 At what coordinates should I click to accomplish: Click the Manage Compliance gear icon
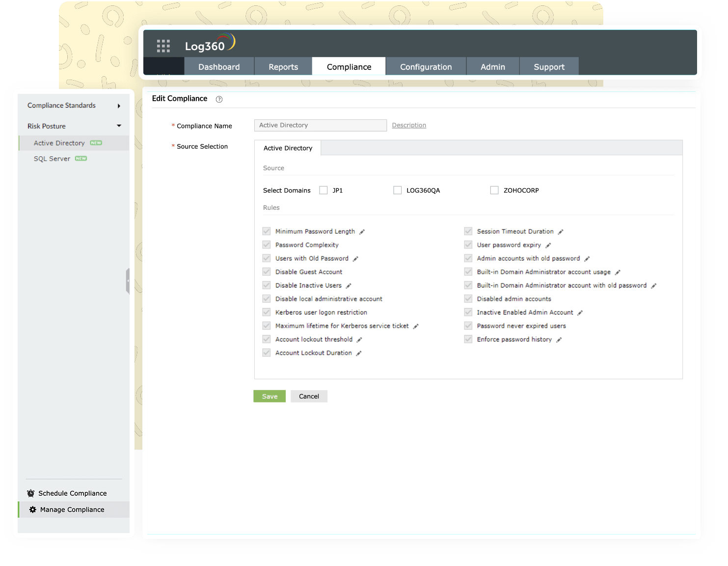pyautogui.click(x=33, y=509)
